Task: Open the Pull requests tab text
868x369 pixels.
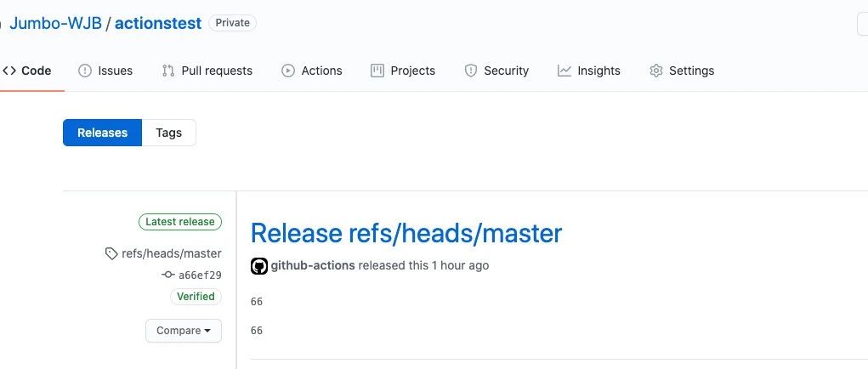Action: click(x=217, y=71)
